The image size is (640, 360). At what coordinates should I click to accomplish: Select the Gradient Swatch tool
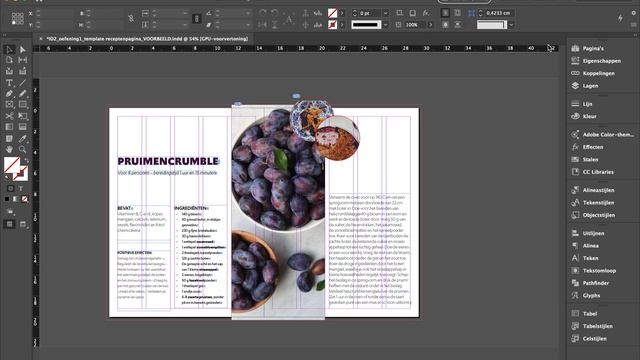coord(9,127)
